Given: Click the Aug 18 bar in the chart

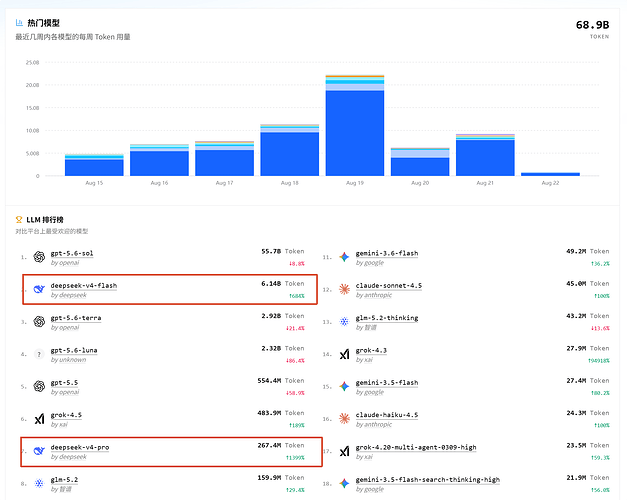Looking at the screenshot, I should (290, 150).
